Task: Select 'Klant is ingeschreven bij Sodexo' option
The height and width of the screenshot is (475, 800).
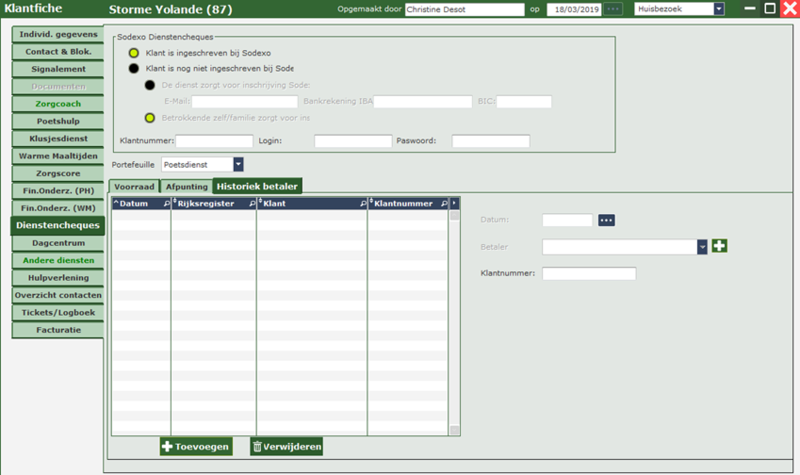Action: pyautogui.click(x=135, y=52)
